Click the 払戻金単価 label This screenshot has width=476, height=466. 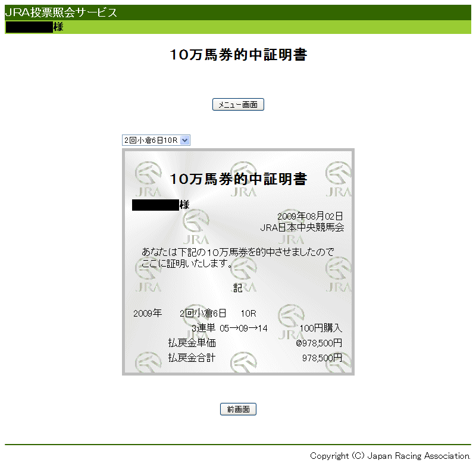(x=192, y=343)
